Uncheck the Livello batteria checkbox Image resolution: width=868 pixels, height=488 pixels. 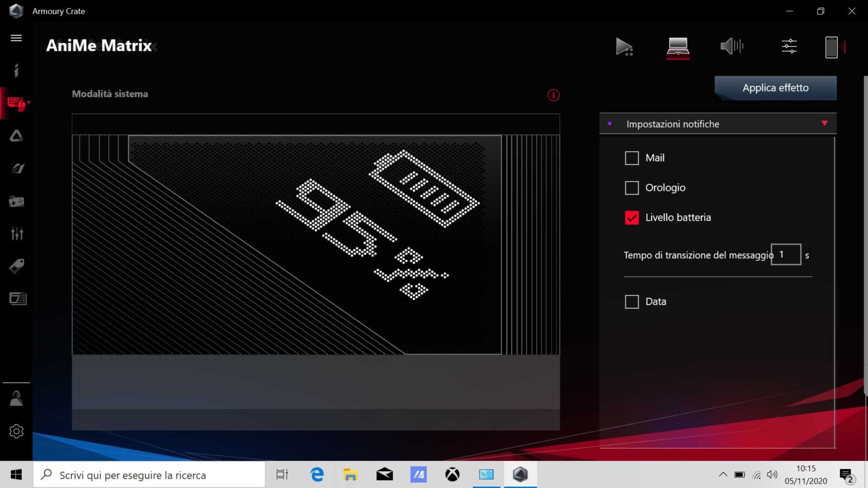[x=632, y=218]
